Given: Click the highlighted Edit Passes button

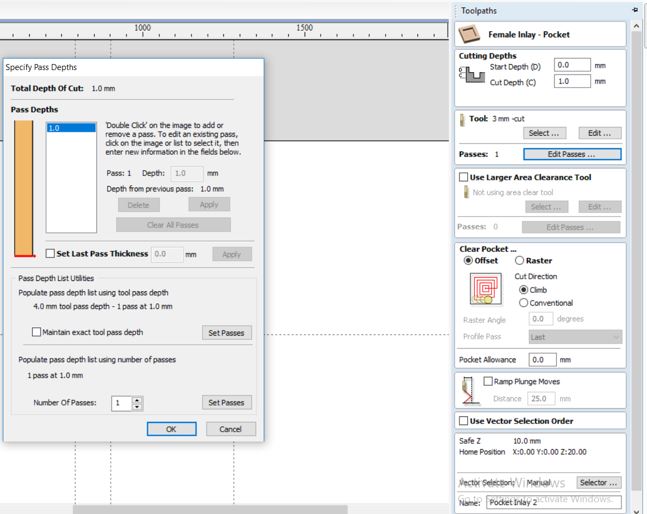Looking at the screenshot, I should [x=572, y=154].
